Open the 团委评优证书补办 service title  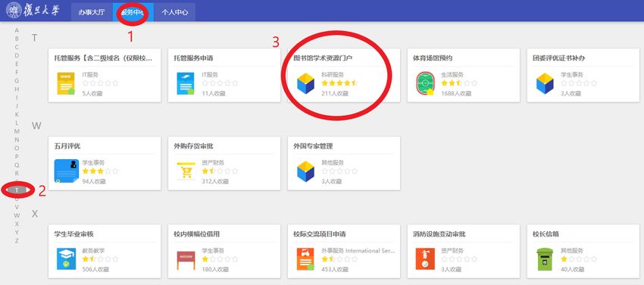click(x=558, y=58)
